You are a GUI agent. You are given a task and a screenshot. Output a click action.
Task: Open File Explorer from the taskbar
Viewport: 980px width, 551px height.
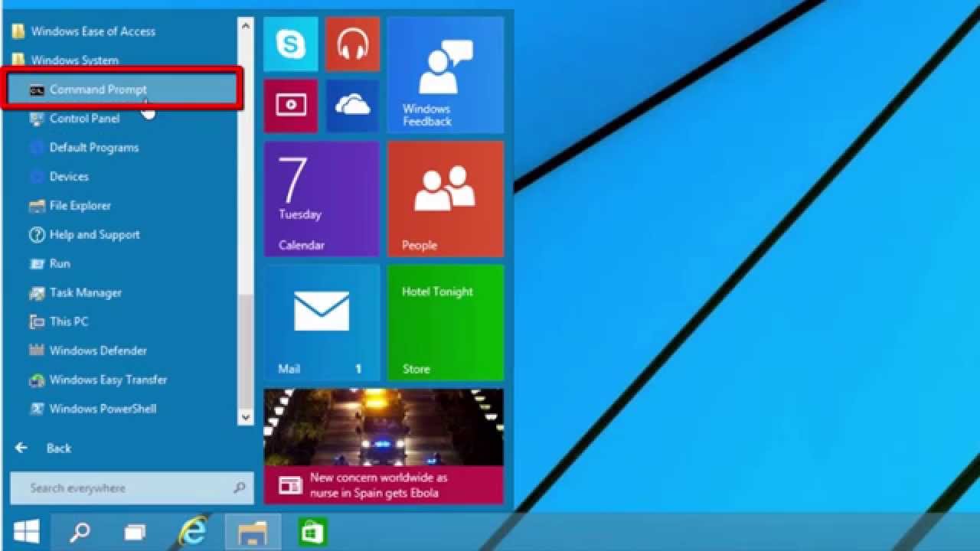click(x=253, y=532)
